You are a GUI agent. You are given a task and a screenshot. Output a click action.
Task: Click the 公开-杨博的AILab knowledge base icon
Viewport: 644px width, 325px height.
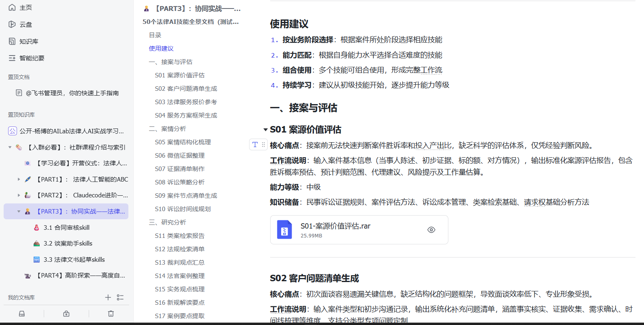13,131
